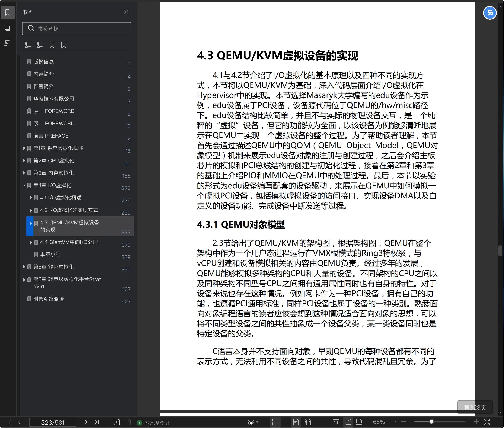Expand the 第2章 CPU虚拟化 bookmark
Screen dimensions: 504x428
(x=24, y=160)
